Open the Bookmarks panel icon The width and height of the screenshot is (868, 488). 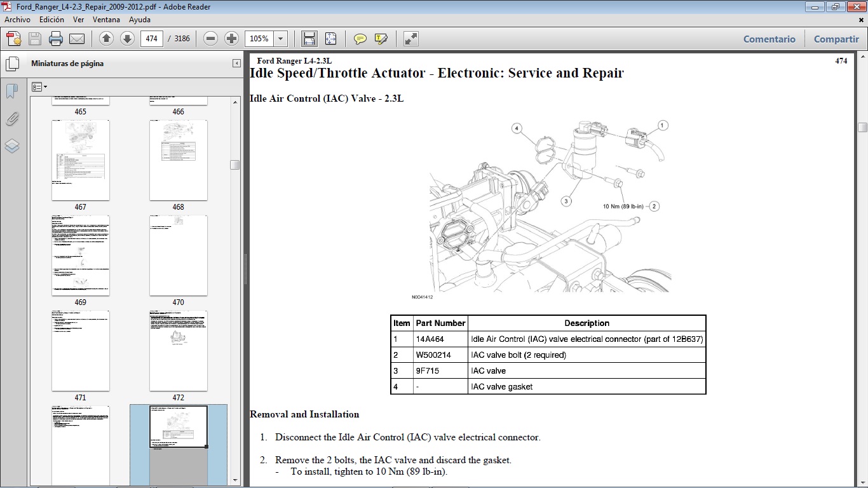[x=12, y=91]
